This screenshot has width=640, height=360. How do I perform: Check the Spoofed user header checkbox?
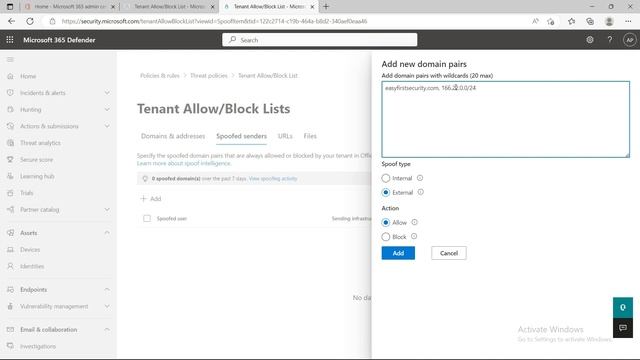(147, 218)
